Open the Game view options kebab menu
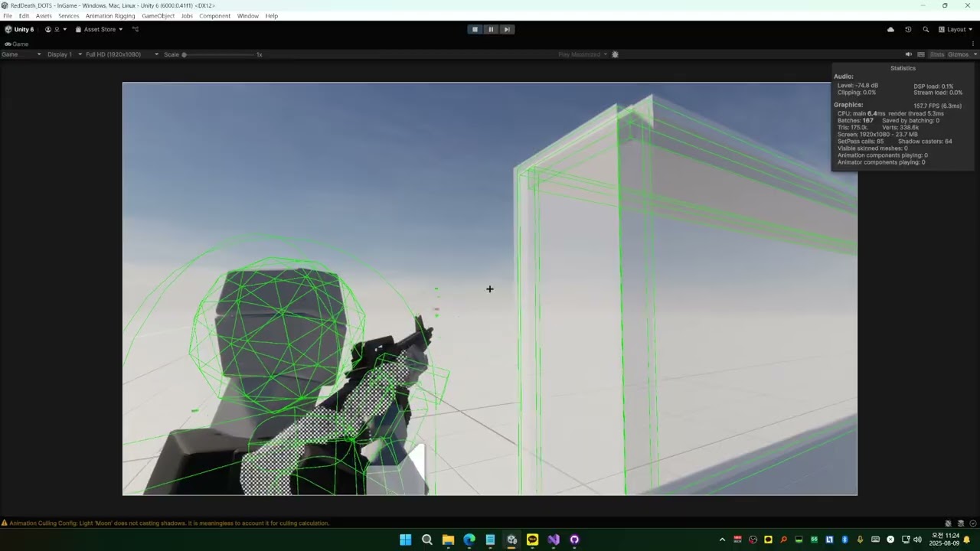This screenshot has width=980, height=551. tap(974, 44)
